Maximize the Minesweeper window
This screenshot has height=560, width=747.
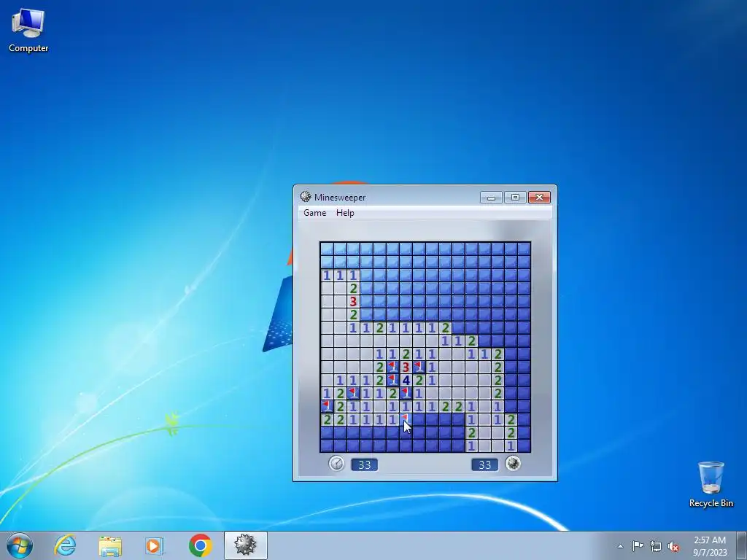pyautogui.click(x=515, y=197)
